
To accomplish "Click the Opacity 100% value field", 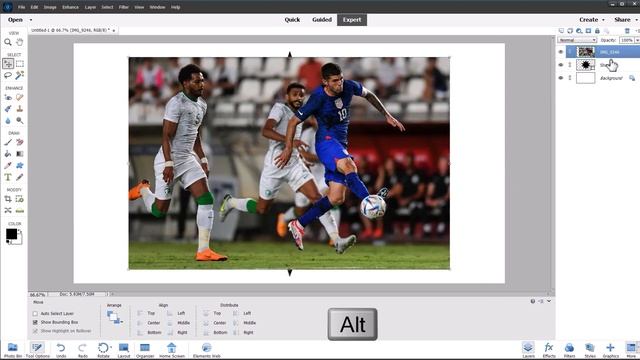I will (x=627, y=40).
